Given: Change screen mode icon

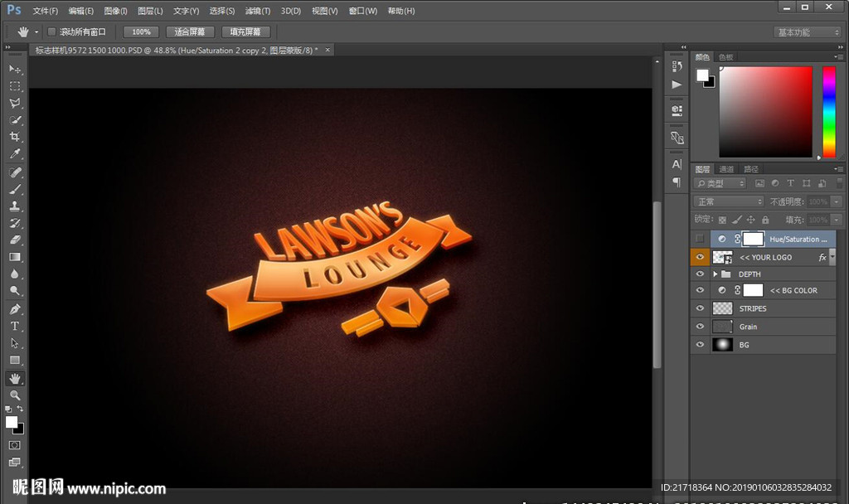Looking at the screenshot, I should tap(15, 462).
